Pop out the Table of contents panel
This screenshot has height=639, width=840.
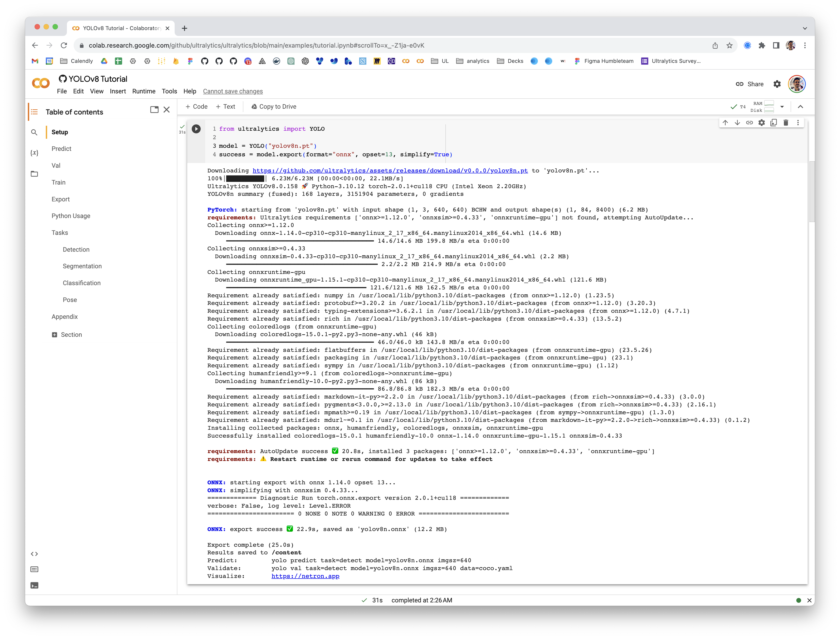tap(154, 110)
